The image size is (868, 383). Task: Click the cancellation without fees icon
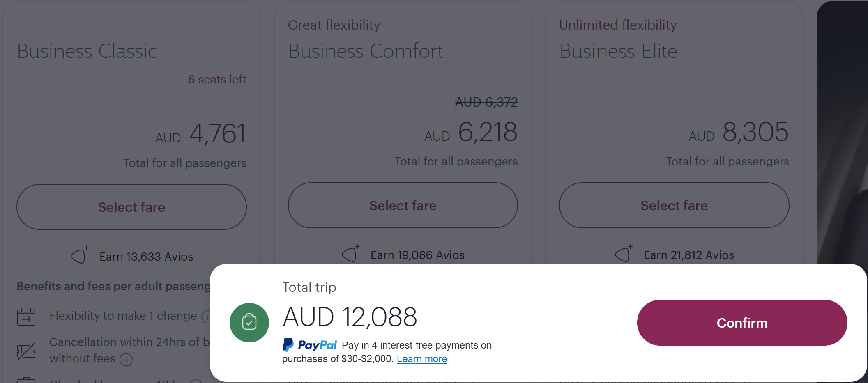[x=26, y=351]
